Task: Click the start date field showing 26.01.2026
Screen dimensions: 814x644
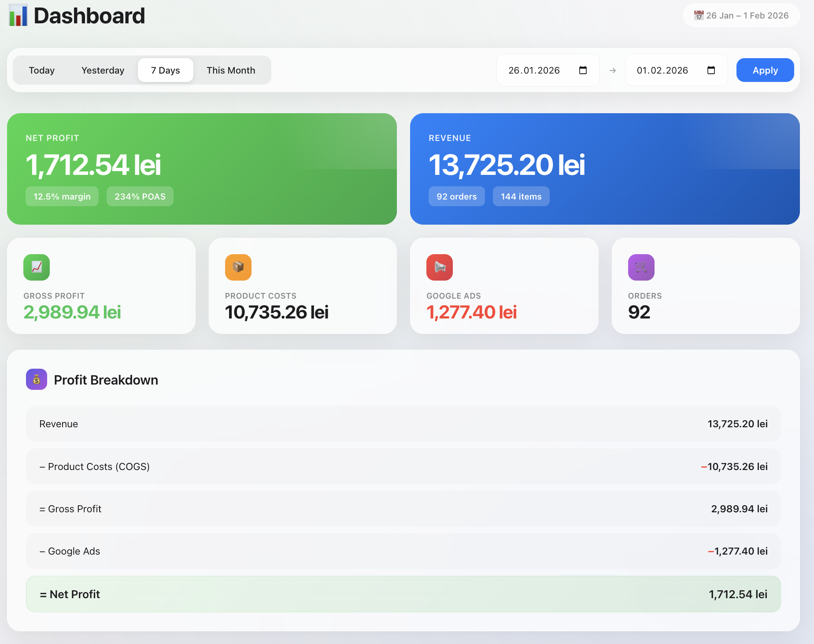Action: click(x=534, y=70)
